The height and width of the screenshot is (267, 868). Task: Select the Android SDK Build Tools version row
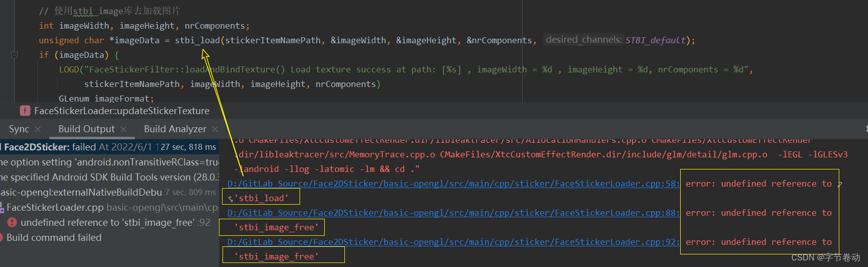click(109, 177)
